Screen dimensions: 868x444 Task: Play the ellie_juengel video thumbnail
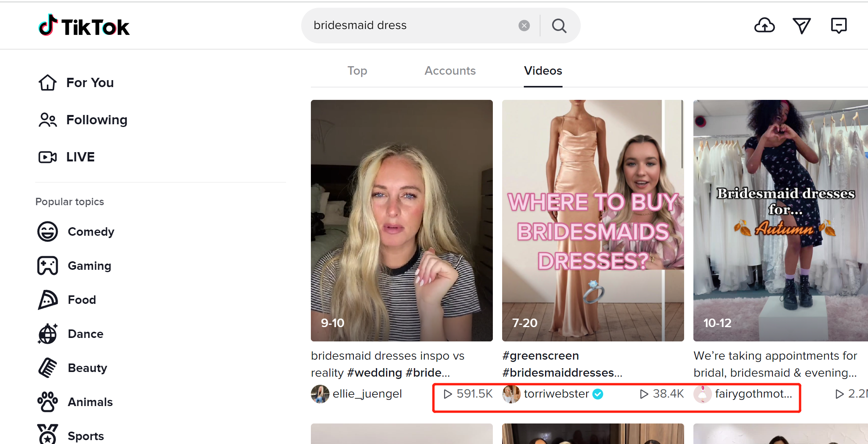pos(401,220)
